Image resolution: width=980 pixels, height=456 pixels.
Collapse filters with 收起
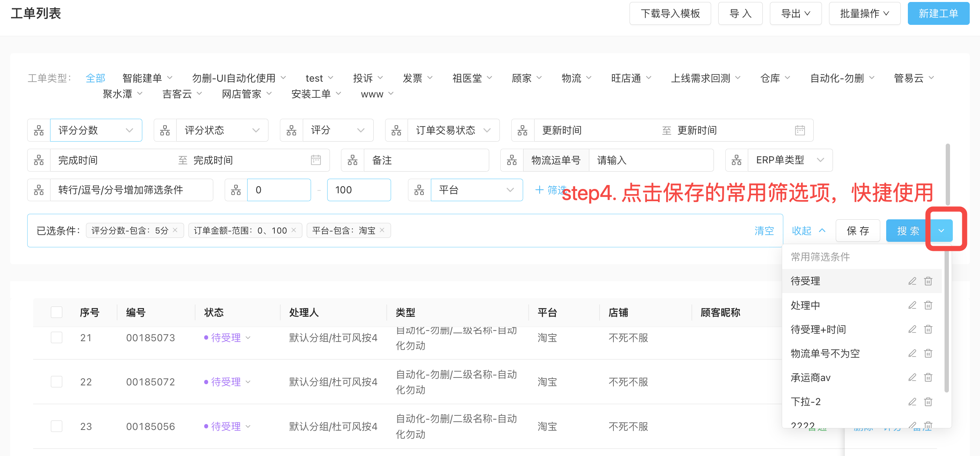click(x=809, y=231)
